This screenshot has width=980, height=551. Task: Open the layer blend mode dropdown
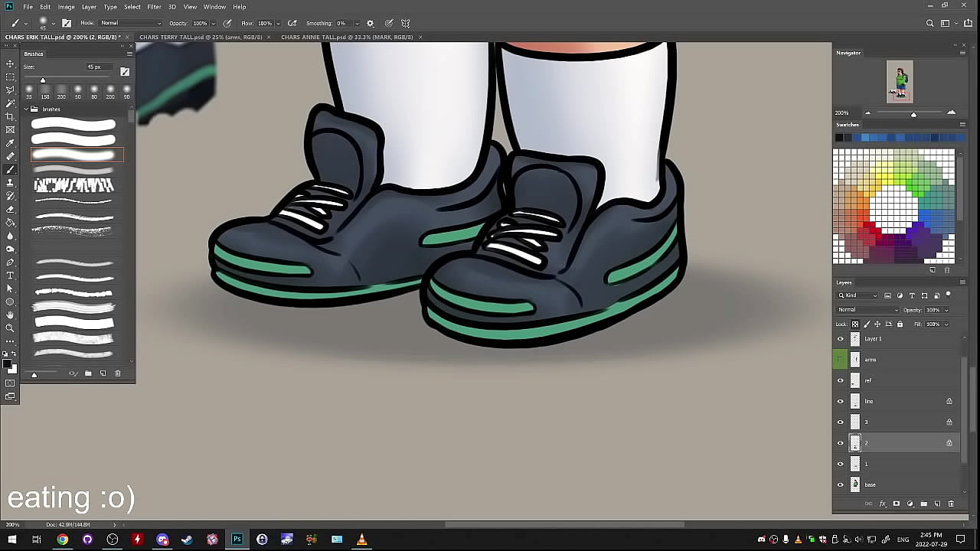[x=867, y=310]
